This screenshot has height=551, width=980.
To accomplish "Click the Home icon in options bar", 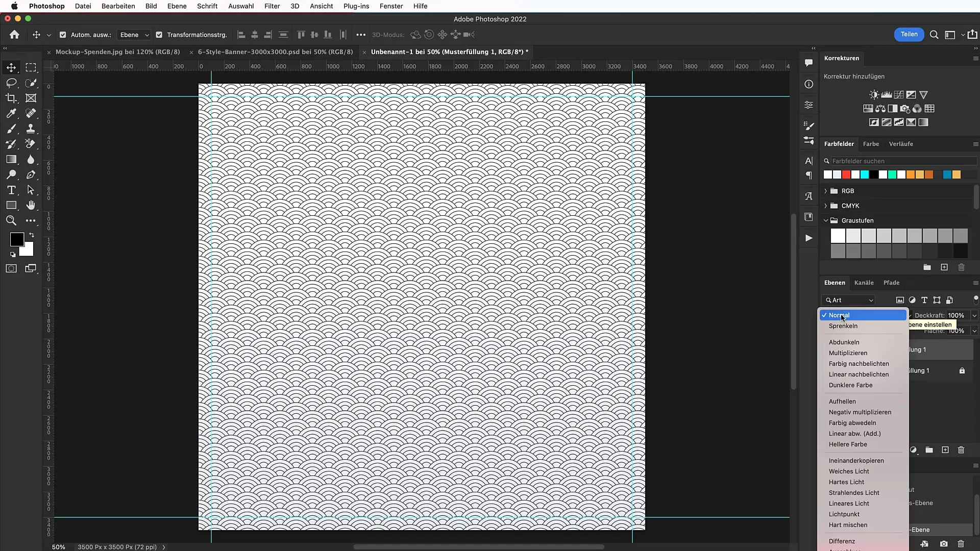I will pos(14,35).
